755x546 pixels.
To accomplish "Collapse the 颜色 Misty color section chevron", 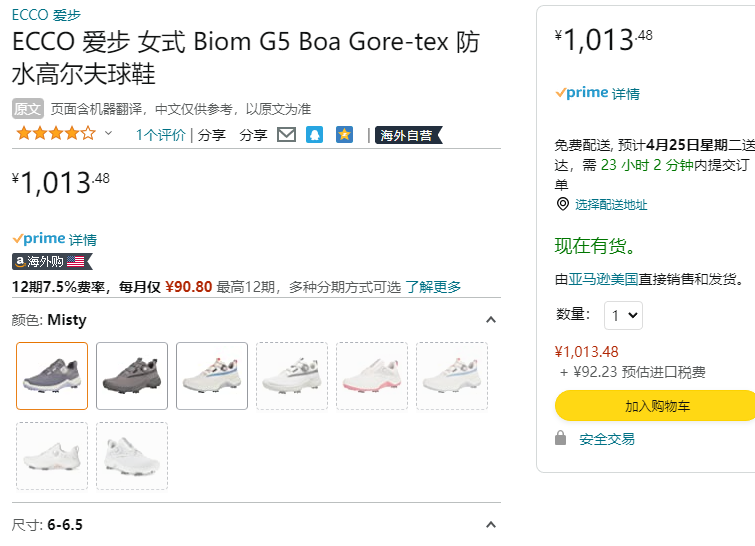I will pyautogui.click(x=491, y=320).
